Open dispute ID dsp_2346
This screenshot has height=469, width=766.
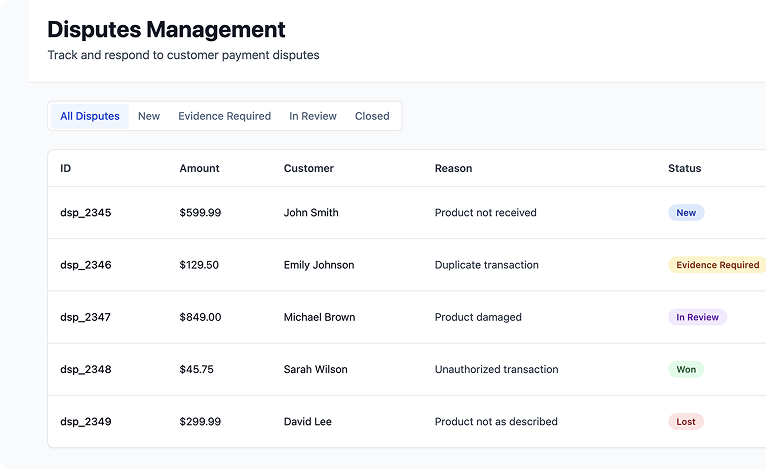pyautogui.click(x=86, y=265)
